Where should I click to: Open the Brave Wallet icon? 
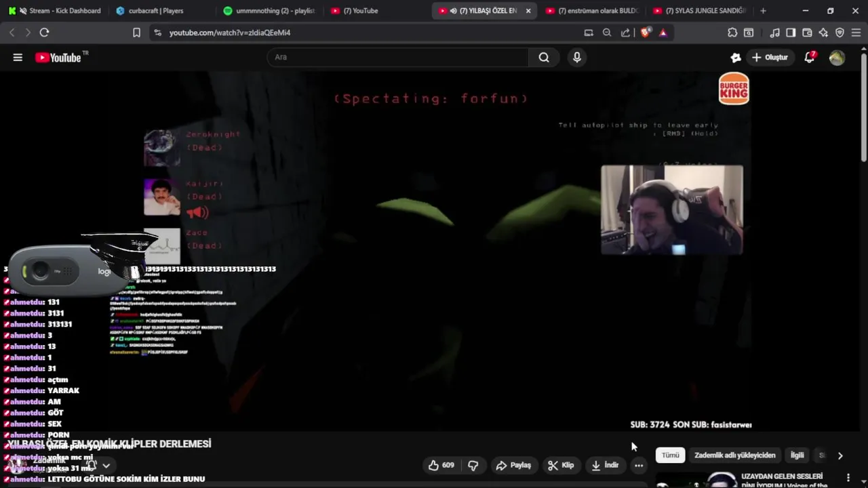[807, 33]
